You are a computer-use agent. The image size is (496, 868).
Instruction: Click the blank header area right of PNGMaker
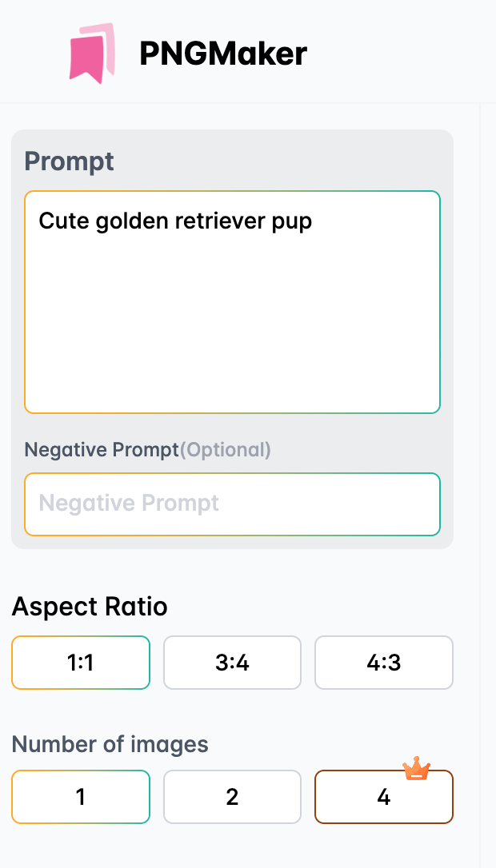pos(400,53)
